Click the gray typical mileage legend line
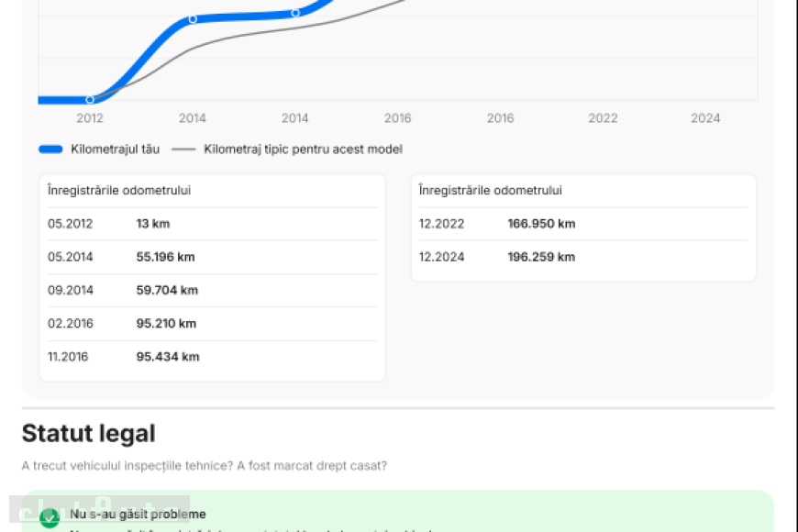Viewport: 798px width, 532px height. 184,149
